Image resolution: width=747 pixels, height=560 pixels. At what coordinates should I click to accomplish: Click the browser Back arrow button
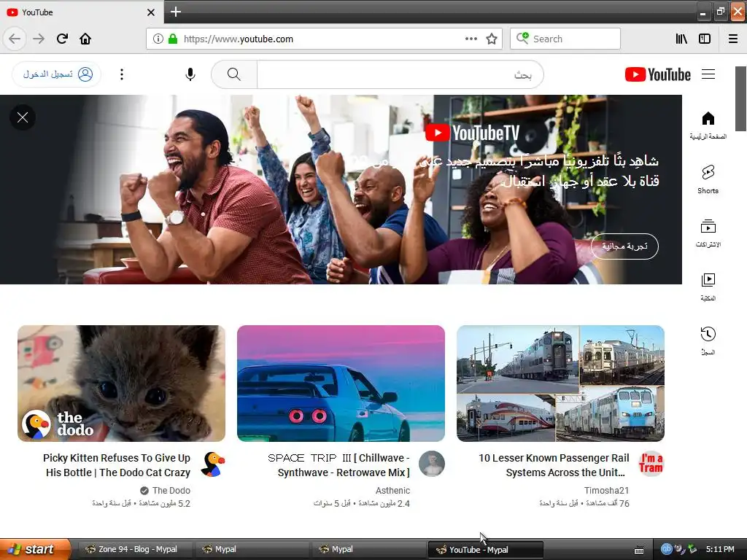[15, 39]
